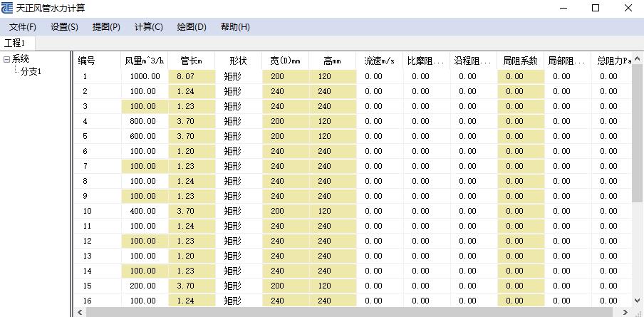644x317 pixels.
Task: Click the 1000.00 air volume cell in row 1
Action: pyautogui.click(x=145, y=76)
